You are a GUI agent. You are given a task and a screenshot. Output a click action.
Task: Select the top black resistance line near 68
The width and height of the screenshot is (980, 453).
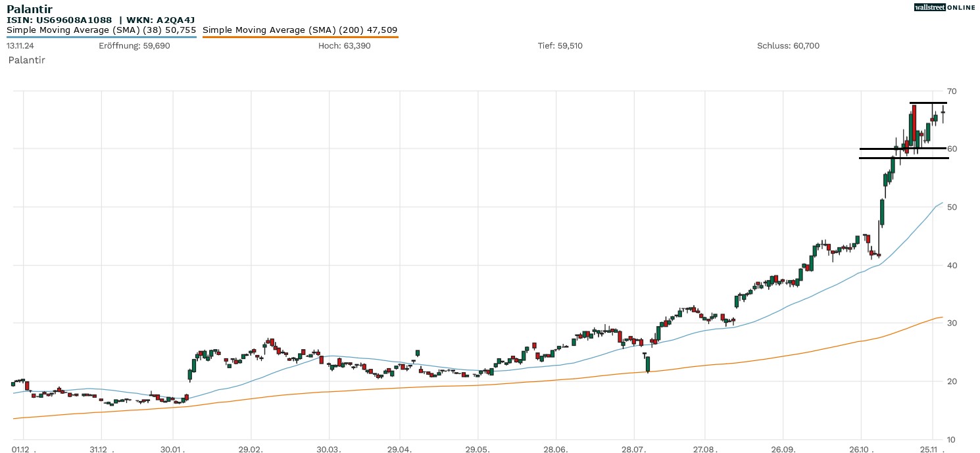pos(927,103)
